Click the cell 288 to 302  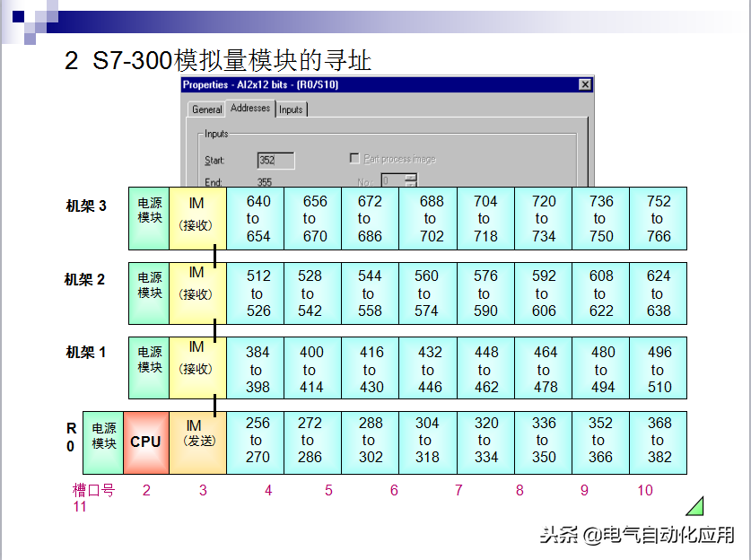[x=371, y=442]
